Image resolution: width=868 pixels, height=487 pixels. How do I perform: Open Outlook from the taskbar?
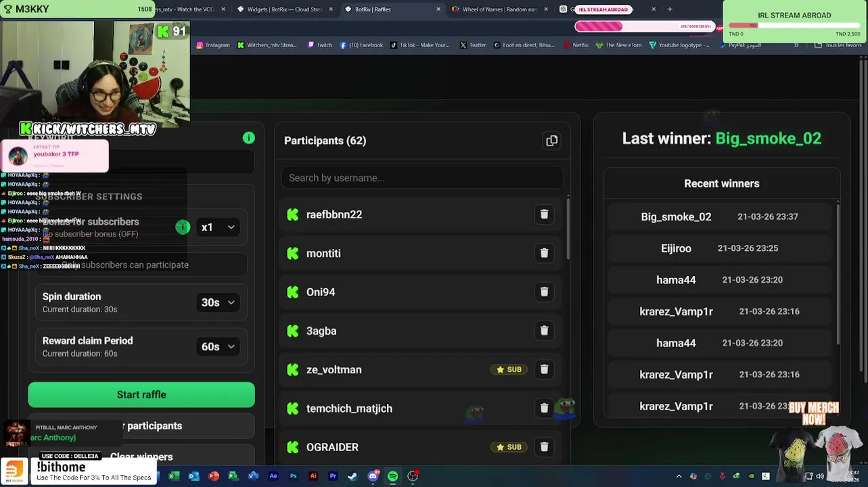coord(193,476)
